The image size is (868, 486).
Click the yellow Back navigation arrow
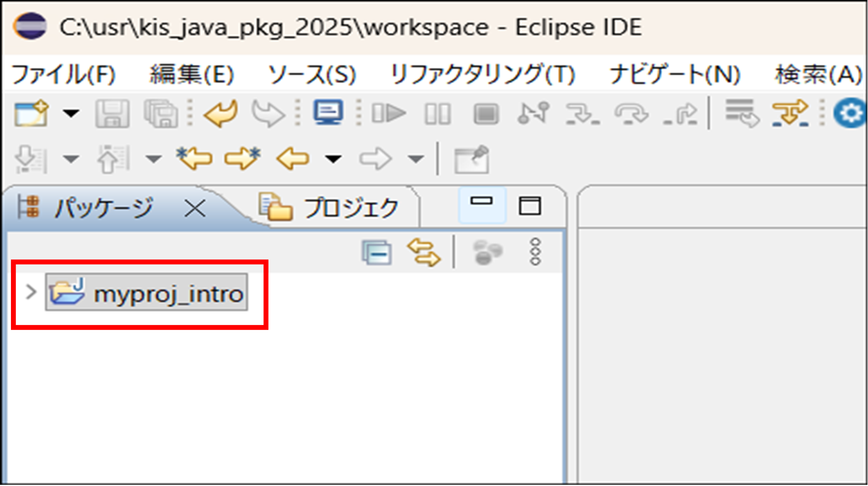click(293, 159)
